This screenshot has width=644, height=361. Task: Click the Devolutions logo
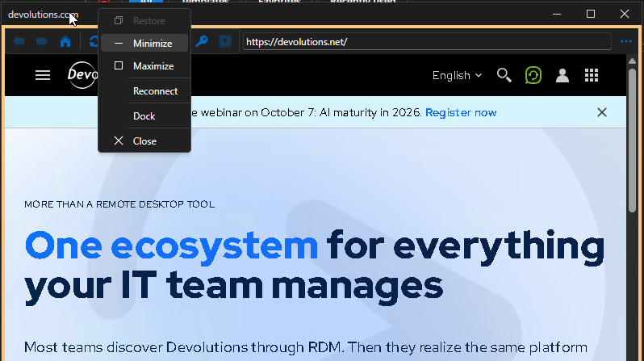coord(82,75)
